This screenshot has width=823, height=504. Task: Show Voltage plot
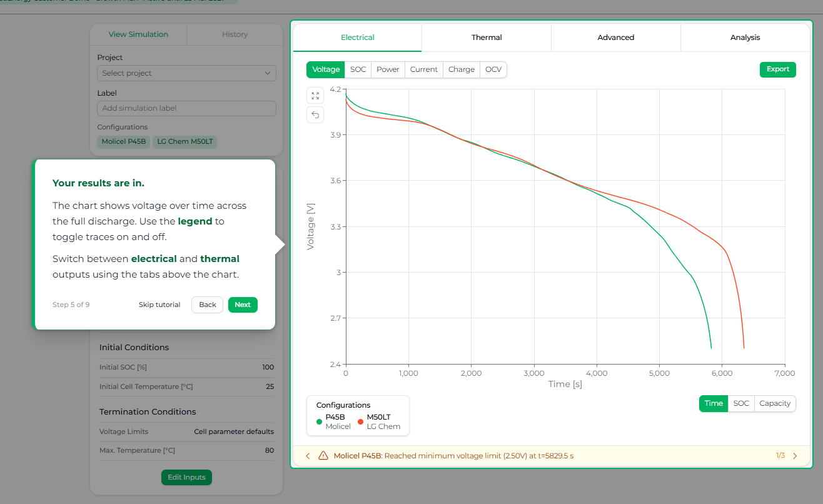click(326, 69)
